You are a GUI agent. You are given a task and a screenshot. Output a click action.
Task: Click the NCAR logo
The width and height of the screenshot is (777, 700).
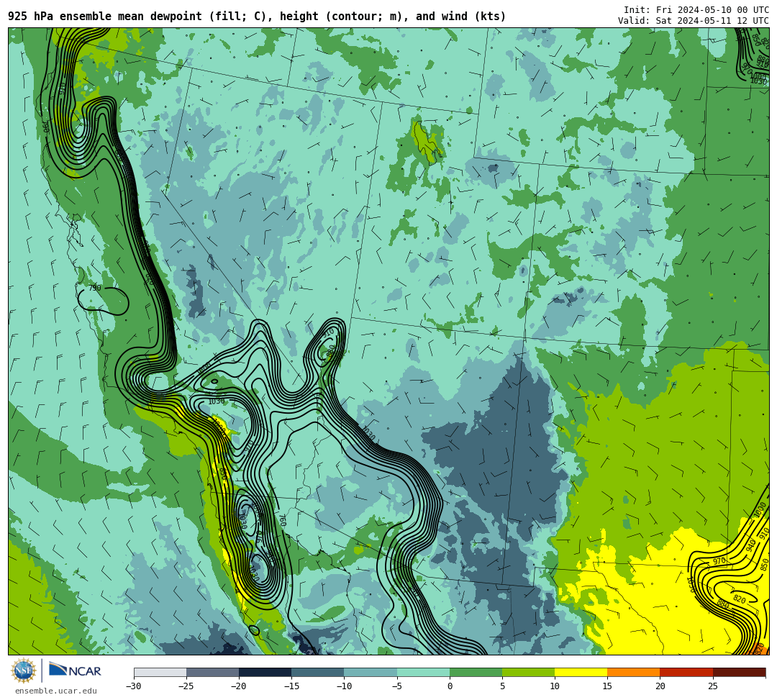pos(75,671)
